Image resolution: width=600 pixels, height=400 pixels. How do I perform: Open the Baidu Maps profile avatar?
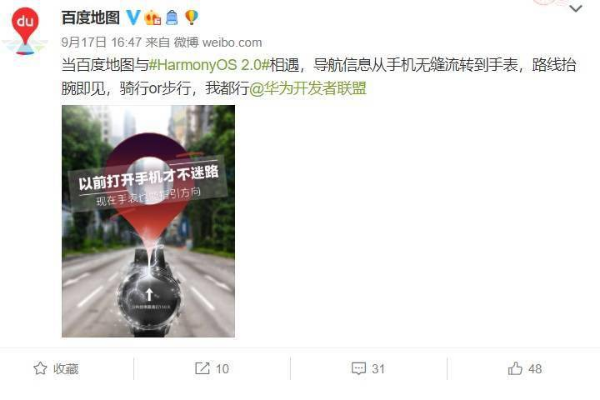coord(25,31)
